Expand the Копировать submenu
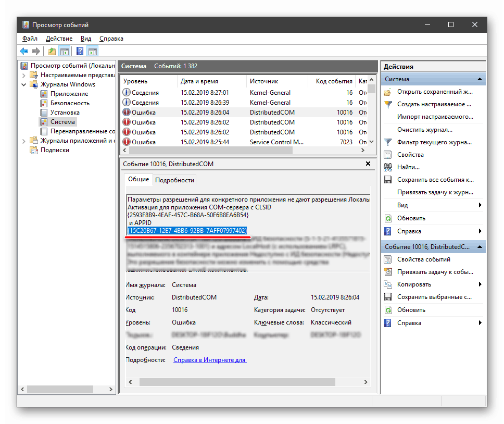Screen dimensions: 504x424 click(x=480, y=284)
